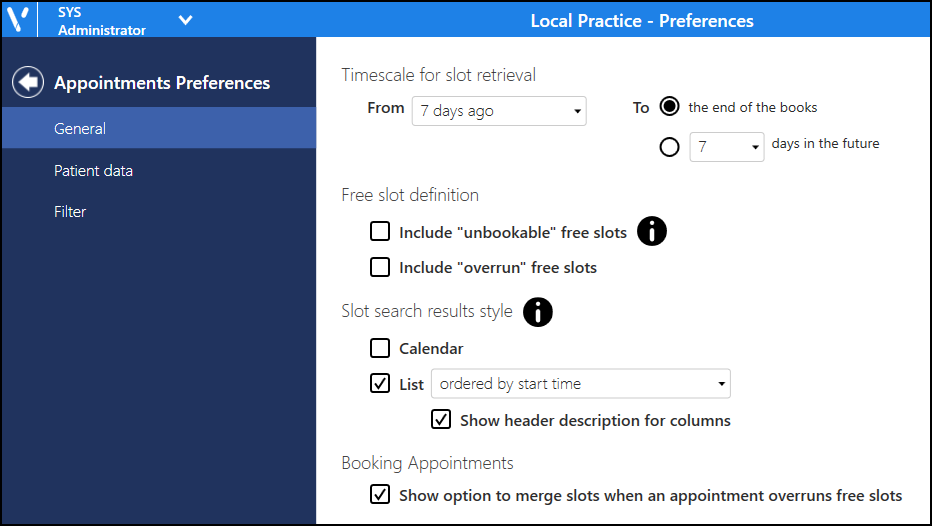
Task: Tick the Calendar results style checkbox
Action: pyautogui.click(x=380, y=348)
